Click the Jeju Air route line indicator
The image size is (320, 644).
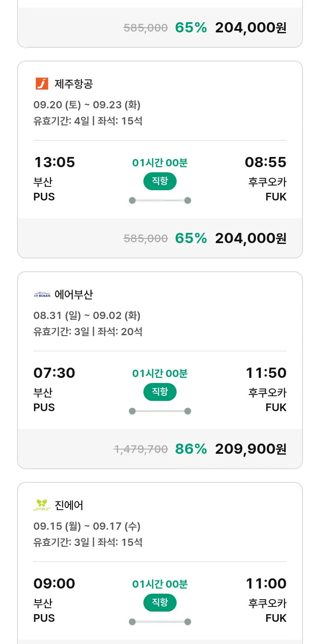160,200
